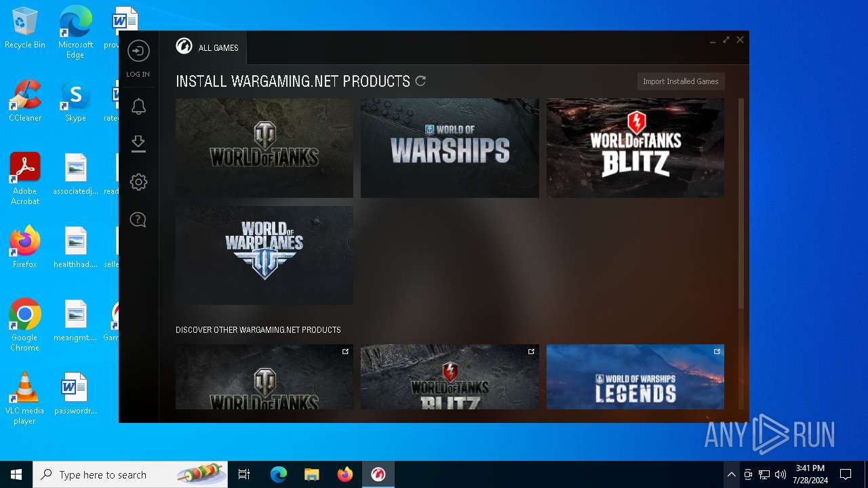
Task: Click Discover Other Wargaming.net Products heading
Action: click(258, 330)
